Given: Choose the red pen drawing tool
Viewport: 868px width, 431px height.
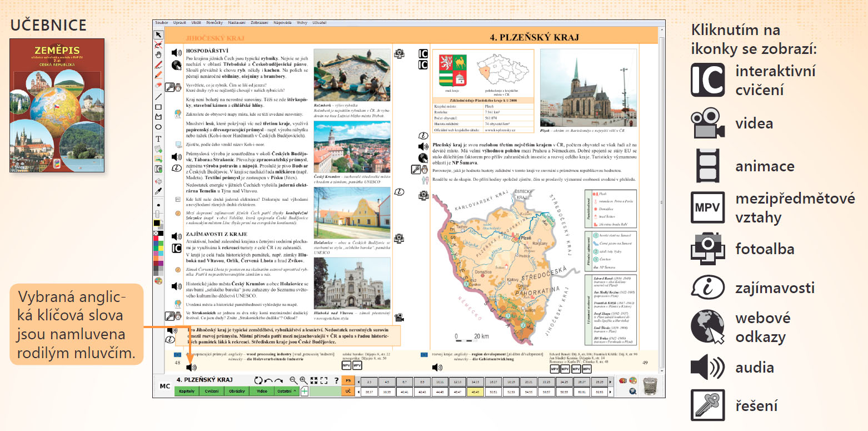Looking at the screenshot, I should pyautogui.click(x=158, y=65).
